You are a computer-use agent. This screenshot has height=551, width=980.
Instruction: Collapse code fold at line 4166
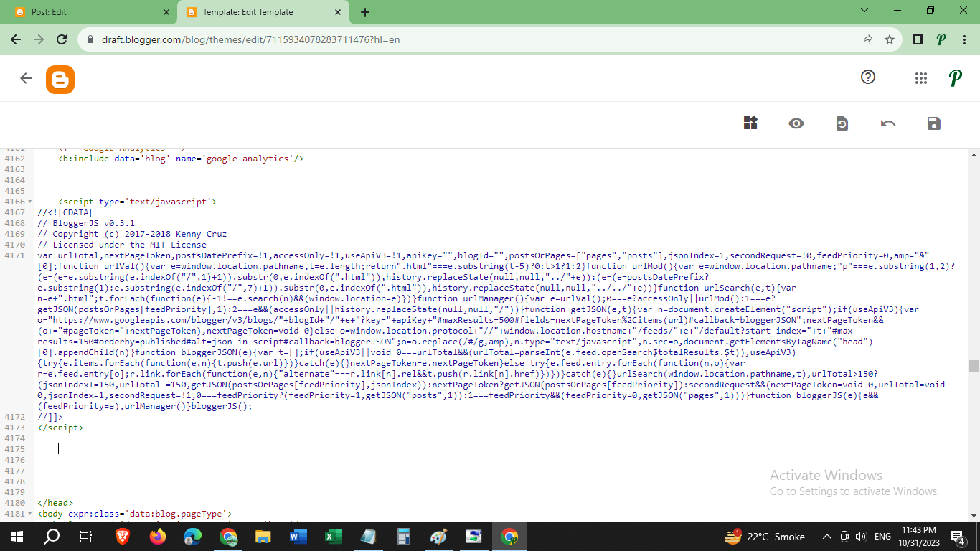coord(30,202)
